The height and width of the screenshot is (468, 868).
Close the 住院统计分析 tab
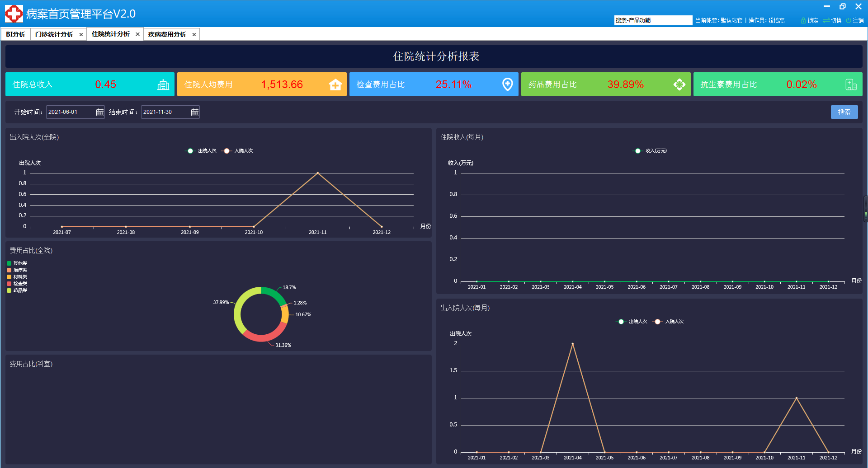coord(137,34)
